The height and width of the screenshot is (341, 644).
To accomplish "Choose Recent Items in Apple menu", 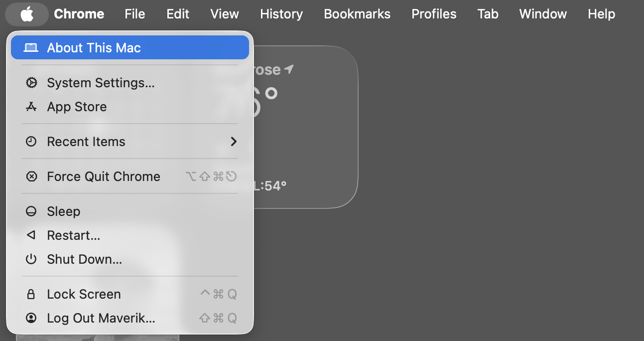I will (x=130, y=142).
